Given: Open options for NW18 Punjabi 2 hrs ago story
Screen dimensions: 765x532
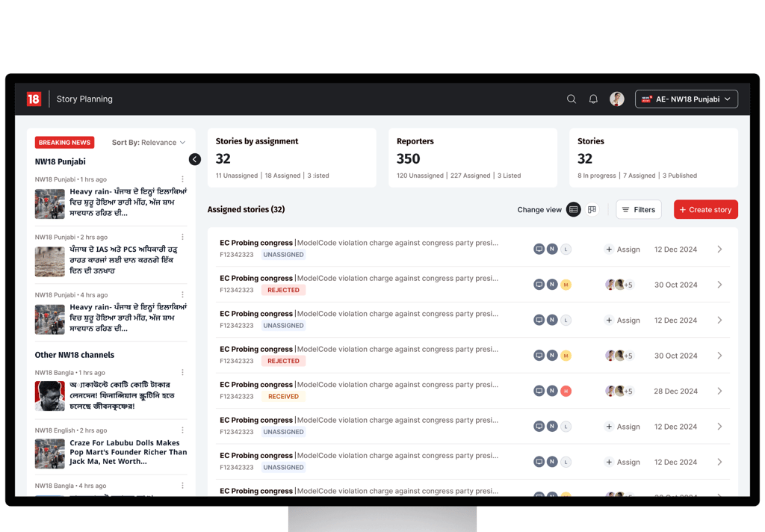Looking at the screenshot, I should point(182,237).
